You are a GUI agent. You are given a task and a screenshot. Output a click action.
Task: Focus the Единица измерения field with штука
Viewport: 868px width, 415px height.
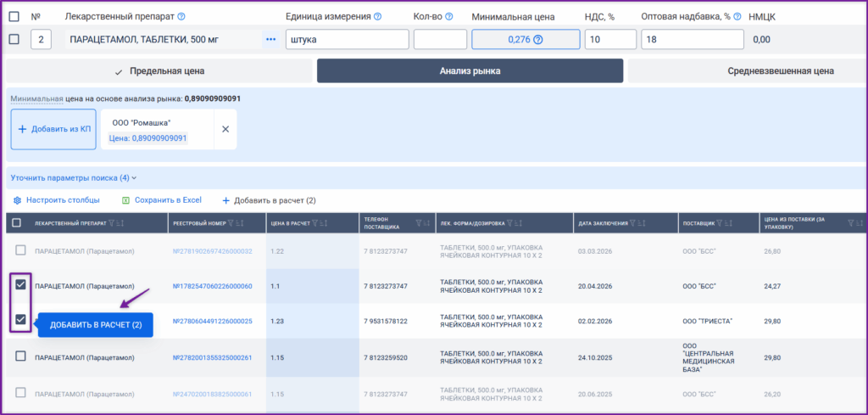click(x=347, y=39)
